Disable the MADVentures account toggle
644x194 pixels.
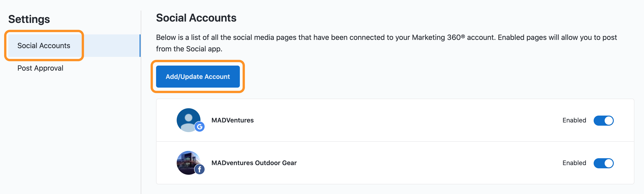point(603,121)
